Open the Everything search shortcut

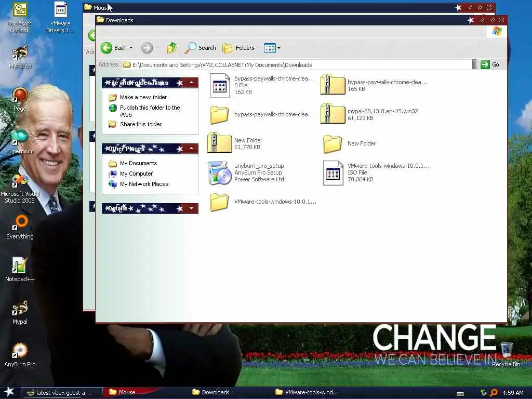tap(20, 227)
